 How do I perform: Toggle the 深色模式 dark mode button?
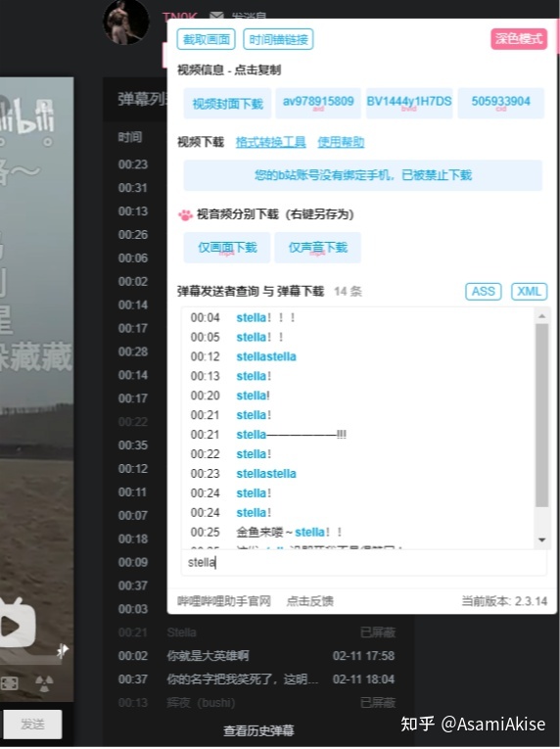click(x=519, y=39)
